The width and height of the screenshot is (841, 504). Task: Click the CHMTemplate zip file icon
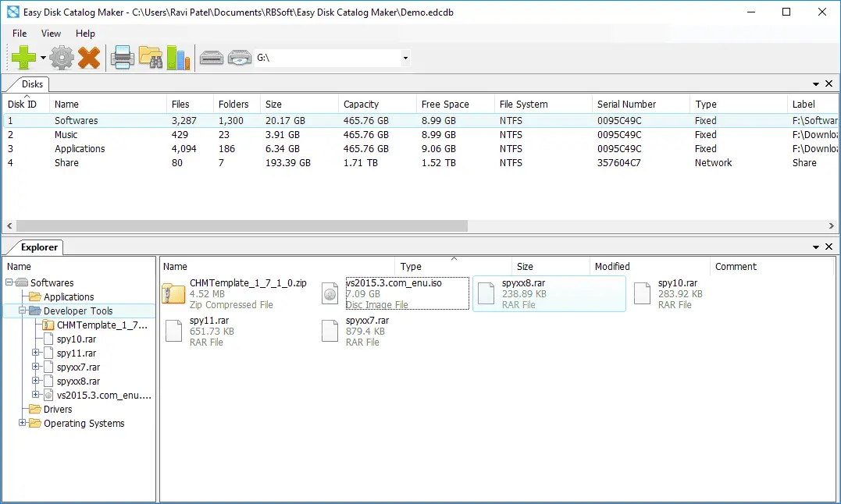(x=174, y=293)
